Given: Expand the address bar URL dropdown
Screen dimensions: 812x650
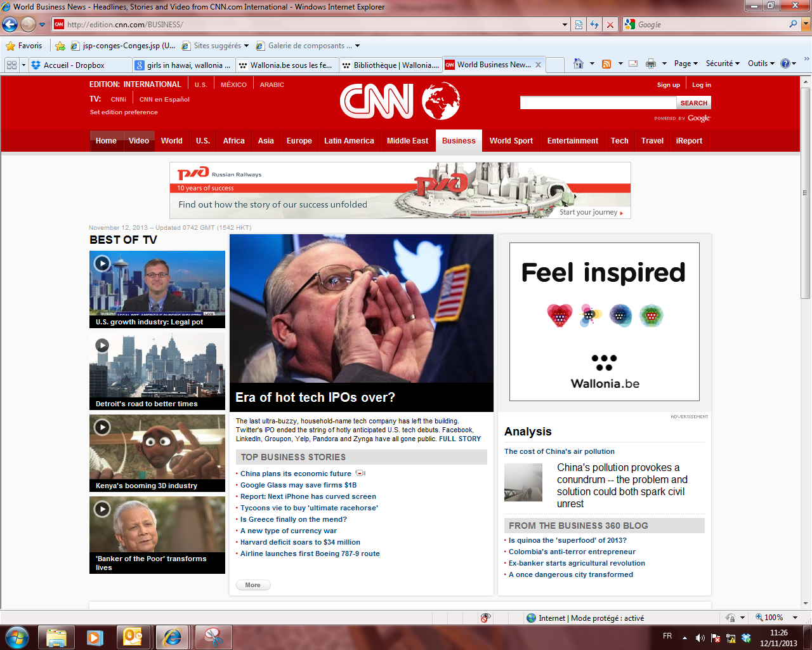Looking at the screenshot, I should click(565, 25).
